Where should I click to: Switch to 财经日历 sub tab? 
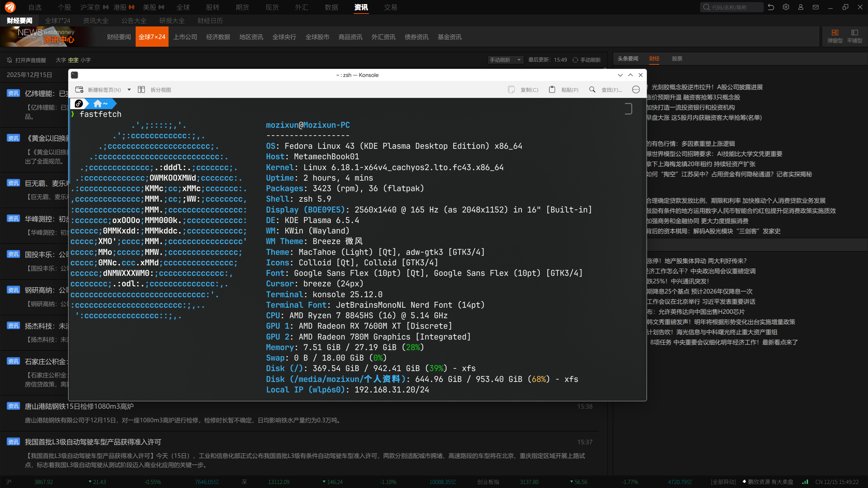(x=210, y=21)
